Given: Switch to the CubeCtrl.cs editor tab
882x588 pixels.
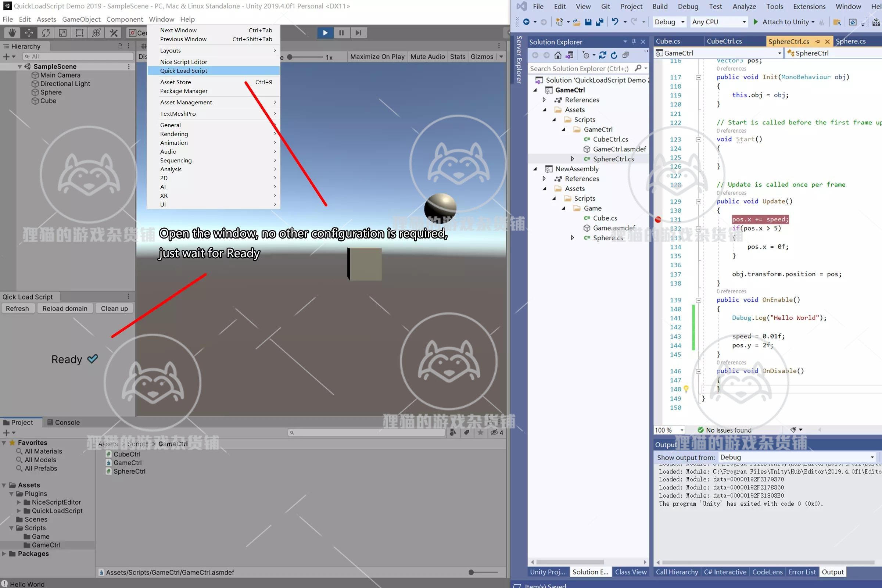Looking at the screenshot, I should (x=724, y=41).
